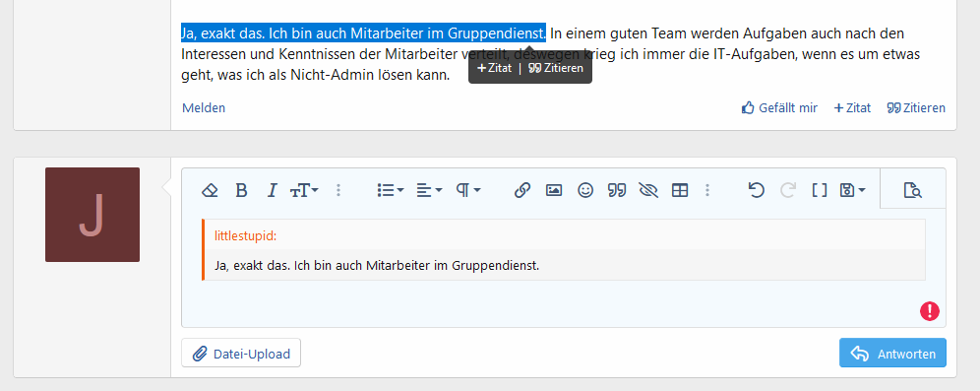Click the littlestupid quote author name
The height and width of the screenshot is (391, 980).
click(x=246, y=235)
